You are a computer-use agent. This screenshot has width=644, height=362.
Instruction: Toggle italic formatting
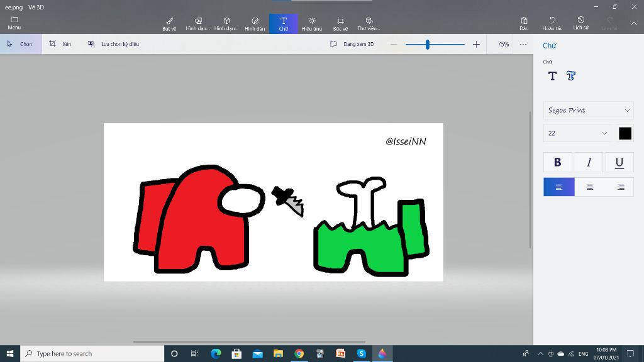[589, 162]
